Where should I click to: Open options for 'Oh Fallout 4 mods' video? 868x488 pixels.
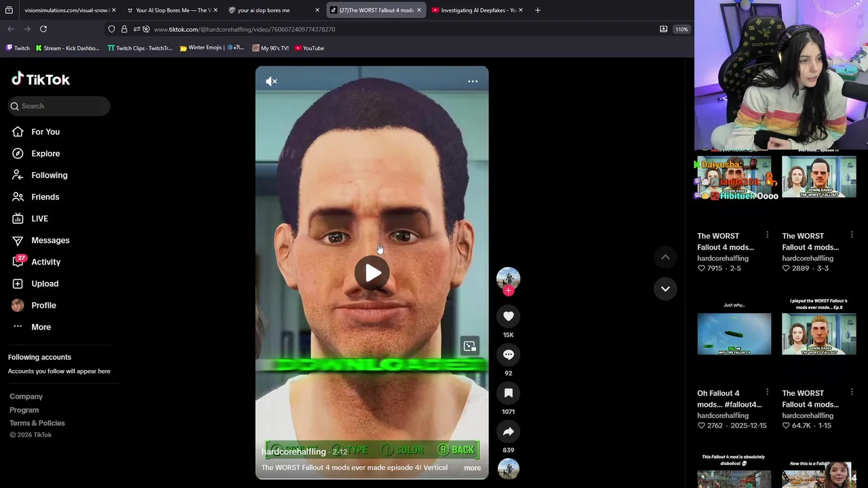point(767,392)
